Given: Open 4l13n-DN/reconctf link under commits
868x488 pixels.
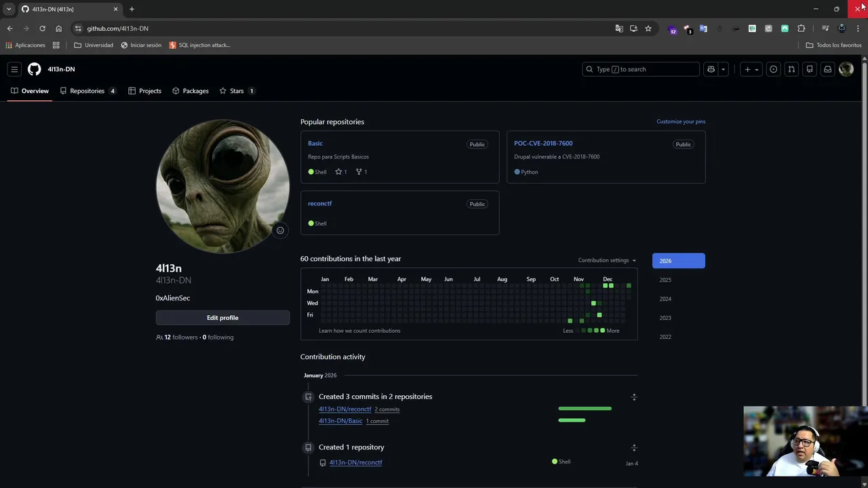Looking at the screenshot, I should click(344, 409).
